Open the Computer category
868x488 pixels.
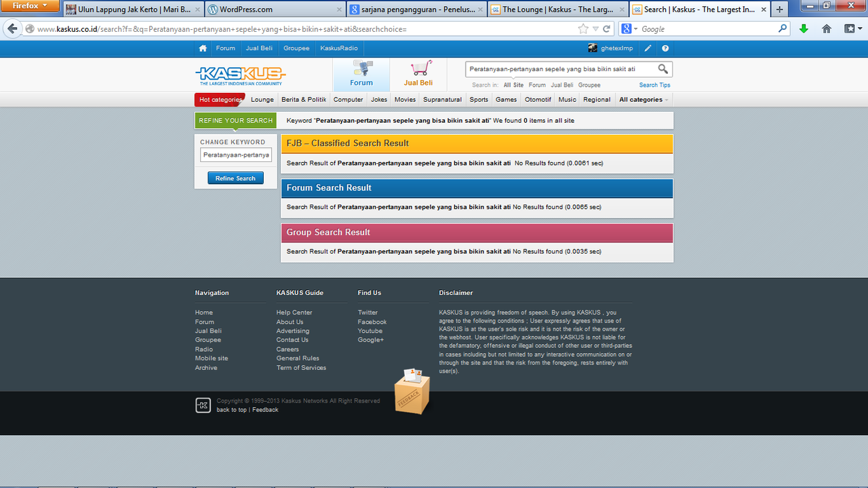(349, 100)
